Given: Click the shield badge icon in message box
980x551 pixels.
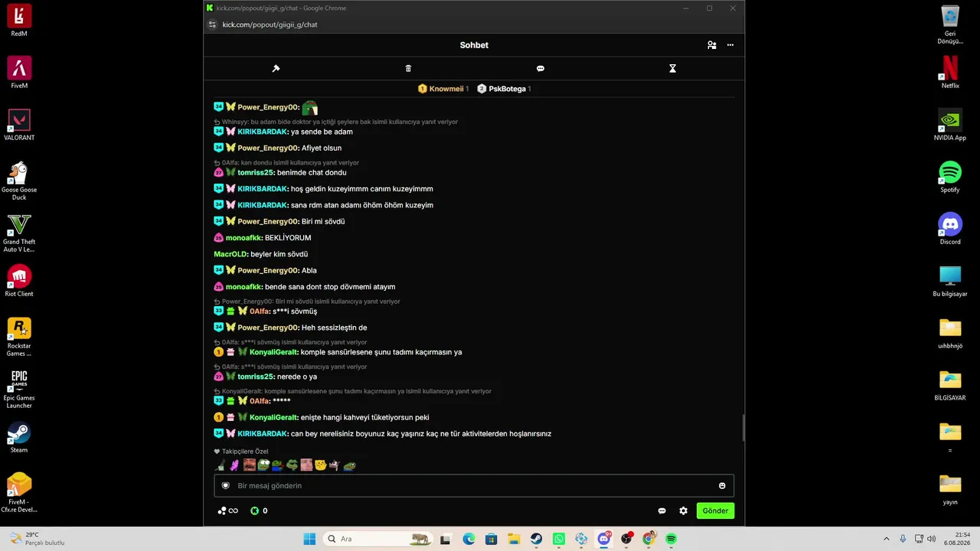Looking at the screenshot, I should (x=226, y=485).
